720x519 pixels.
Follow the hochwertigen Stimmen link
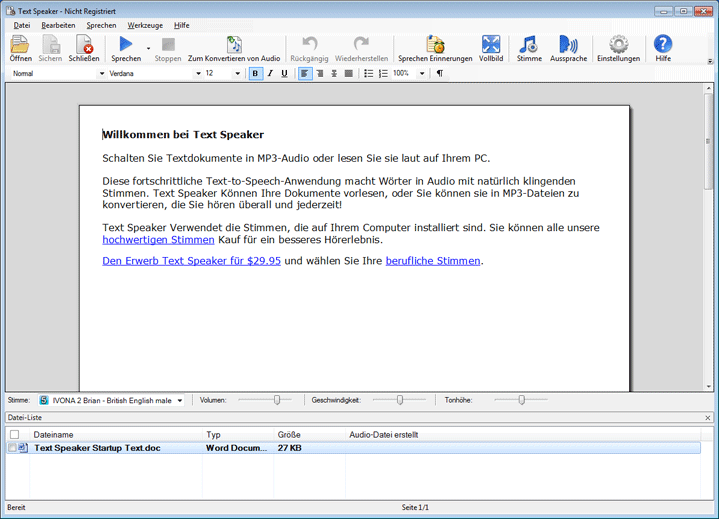[x=158, y=240]
